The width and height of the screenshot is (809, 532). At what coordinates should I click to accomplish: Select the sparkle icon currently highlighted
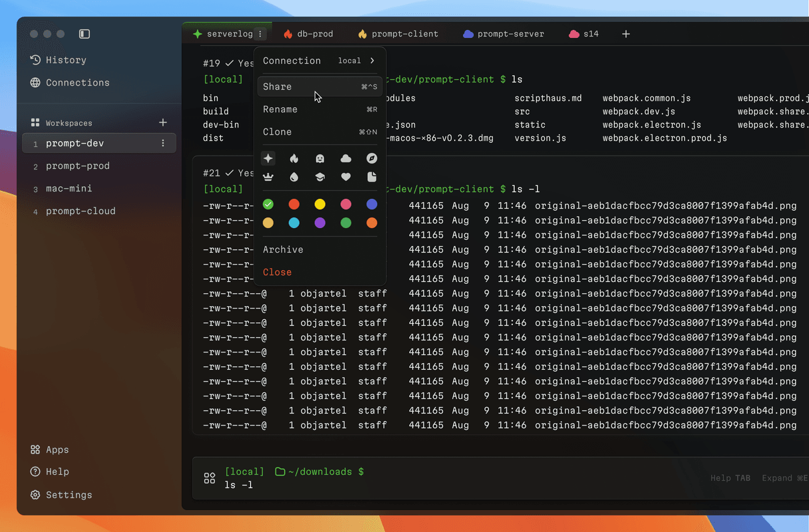coord(268,158)
